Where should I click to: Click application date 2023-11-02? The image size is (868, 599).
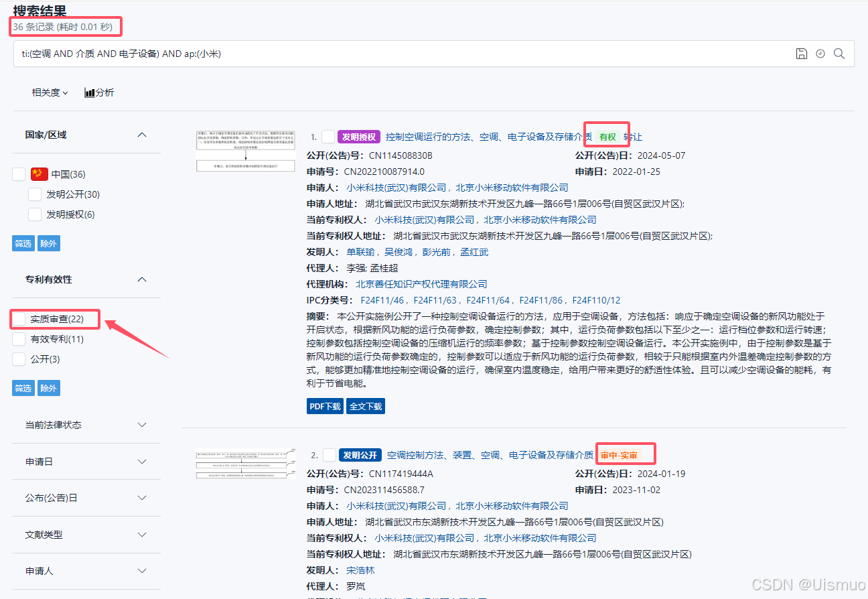coord(636,490)
